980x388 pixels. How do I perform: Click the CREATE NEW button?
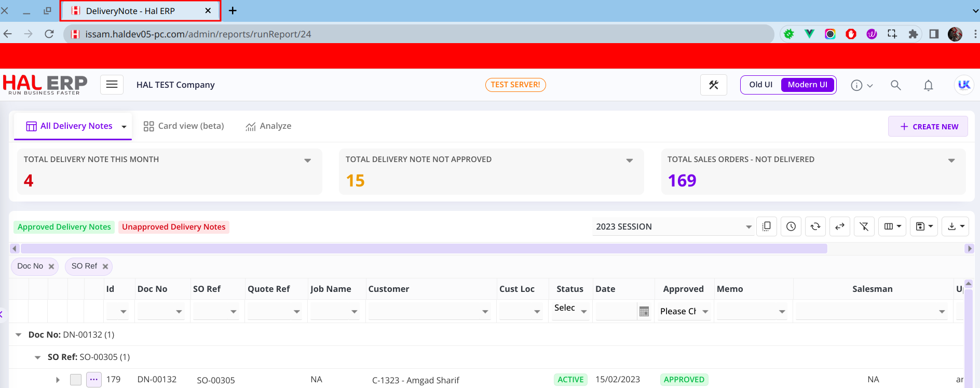click(x=928, y=127)
